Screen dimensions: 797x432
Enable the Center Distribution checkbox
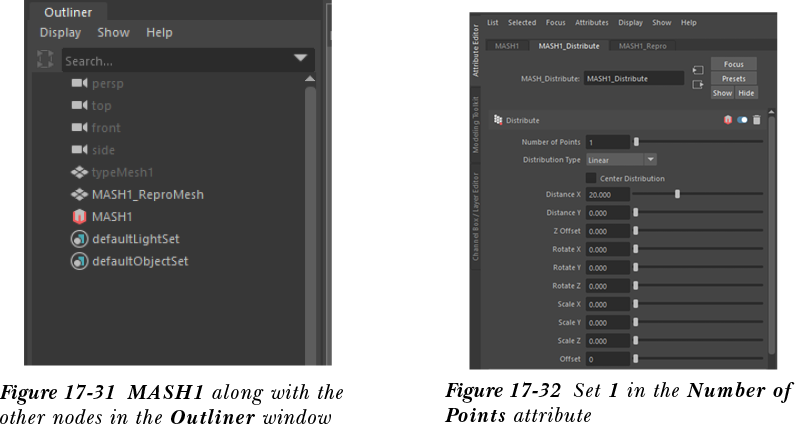[x=591, y=178]
